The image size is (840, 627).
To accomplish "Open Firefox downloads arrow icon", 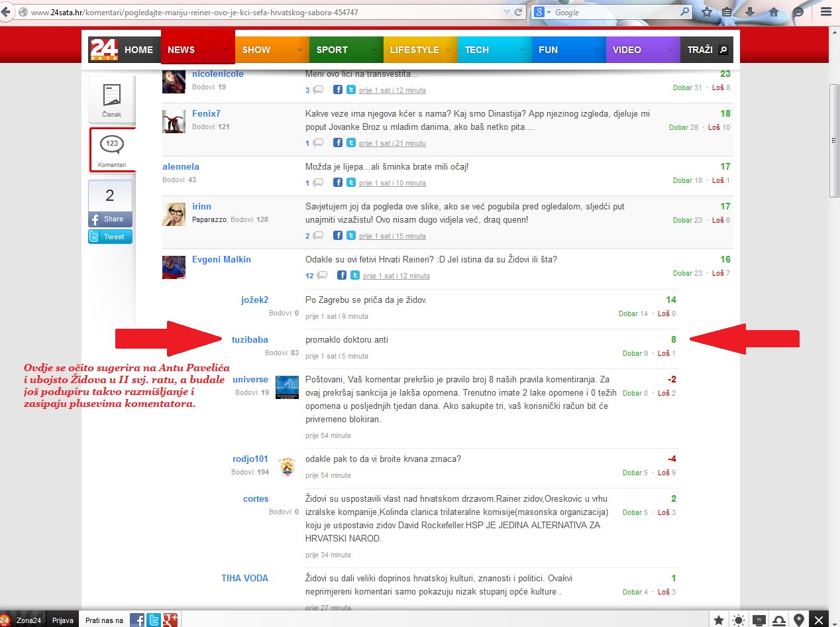I will [750, 12].
